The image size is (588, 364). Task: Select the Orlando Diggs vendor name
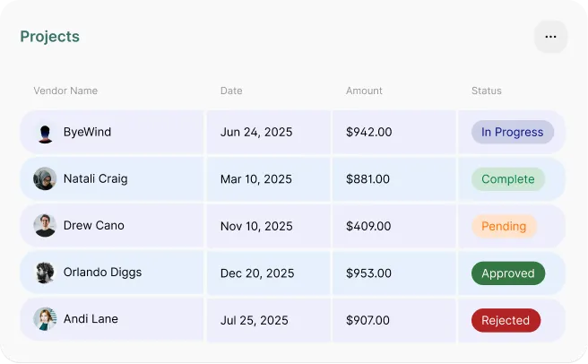click(102, 273)
